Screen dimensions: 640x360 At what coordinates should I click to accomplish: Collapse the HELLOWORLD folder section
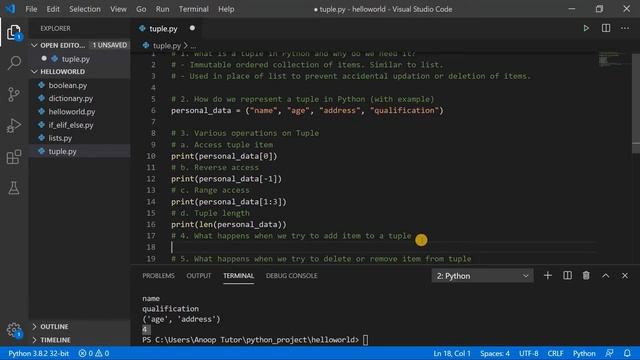pos(34,71)
